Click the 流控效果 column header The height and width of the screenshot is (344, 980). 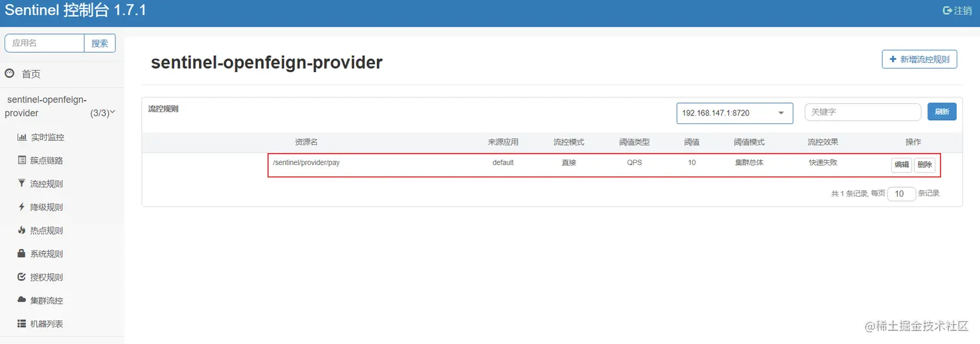pos(822,142)
